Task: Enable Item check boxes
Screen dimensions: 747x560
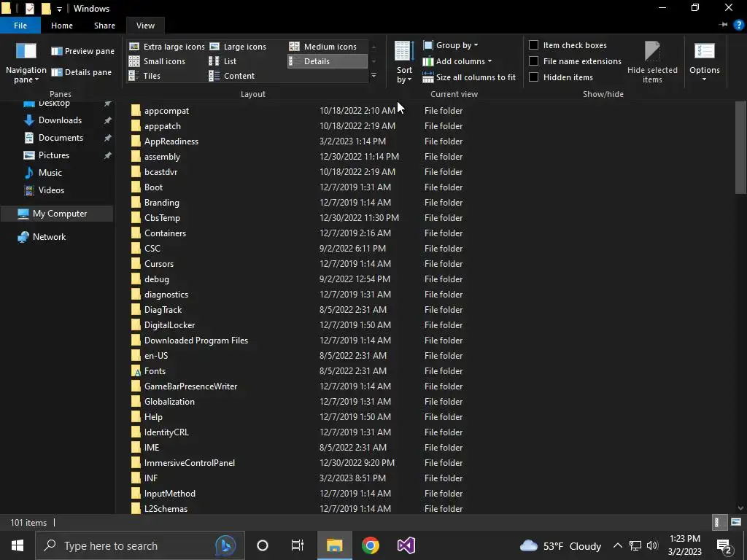Action: [533, 44]
